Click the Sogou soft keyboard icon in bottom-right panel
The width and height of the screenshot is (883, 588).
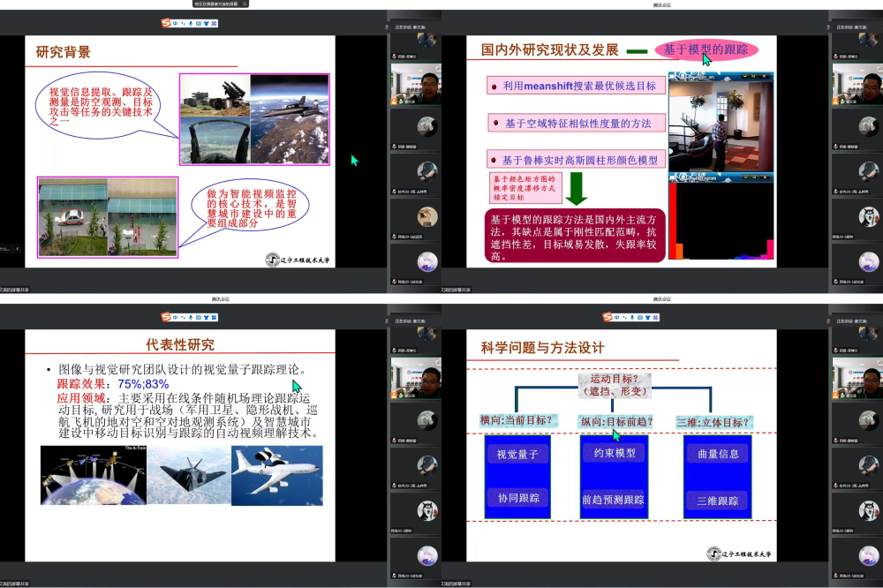click(x=640, y=317)
